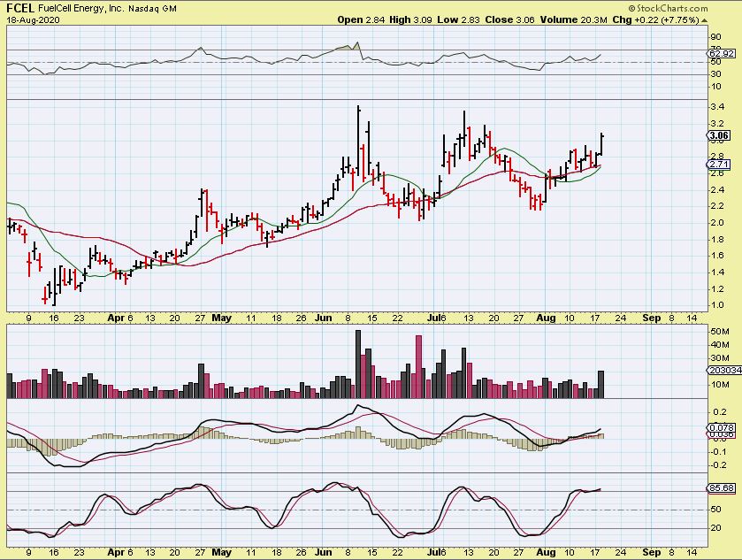Click the 3.4 price axis label
Image resolution: width=742 pixels, height=560 pixels.
[x=717, y=107]
